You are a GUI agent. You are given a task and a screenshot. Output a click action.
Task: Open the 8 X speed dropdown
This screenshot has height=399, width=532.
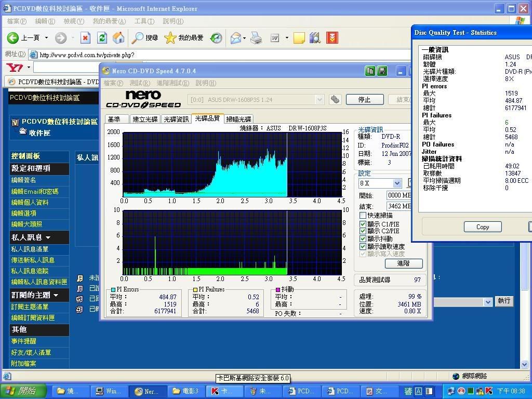click(x=397, y=183)
